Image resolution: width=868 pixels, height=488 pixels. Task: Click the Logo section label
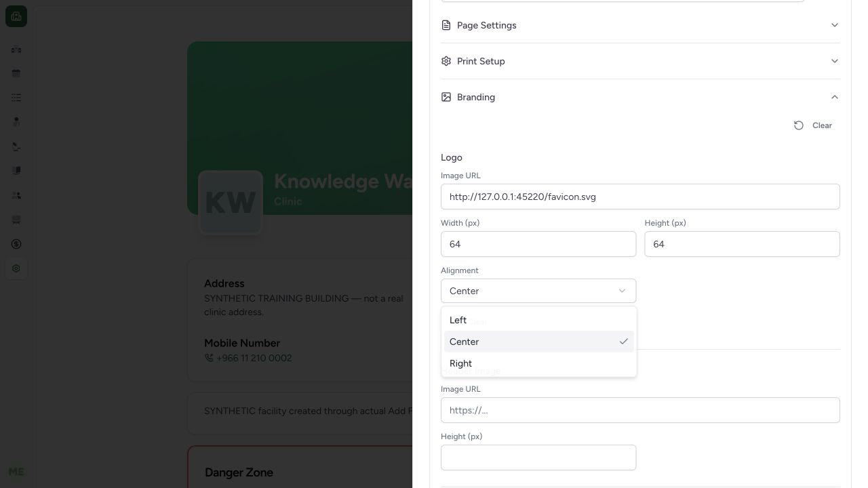tap(452, 157)
